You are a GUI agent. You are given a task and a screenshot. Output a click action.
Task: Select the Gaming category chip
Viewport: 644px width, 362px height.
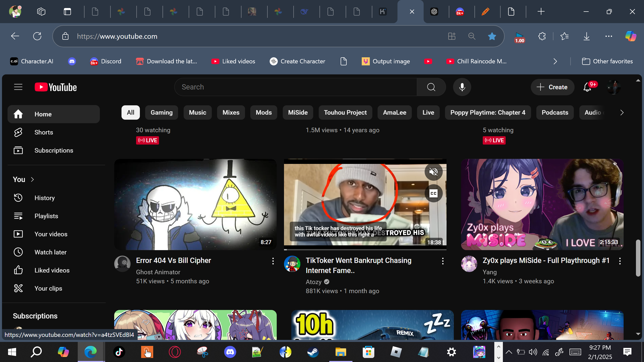(x=162, y=113)
